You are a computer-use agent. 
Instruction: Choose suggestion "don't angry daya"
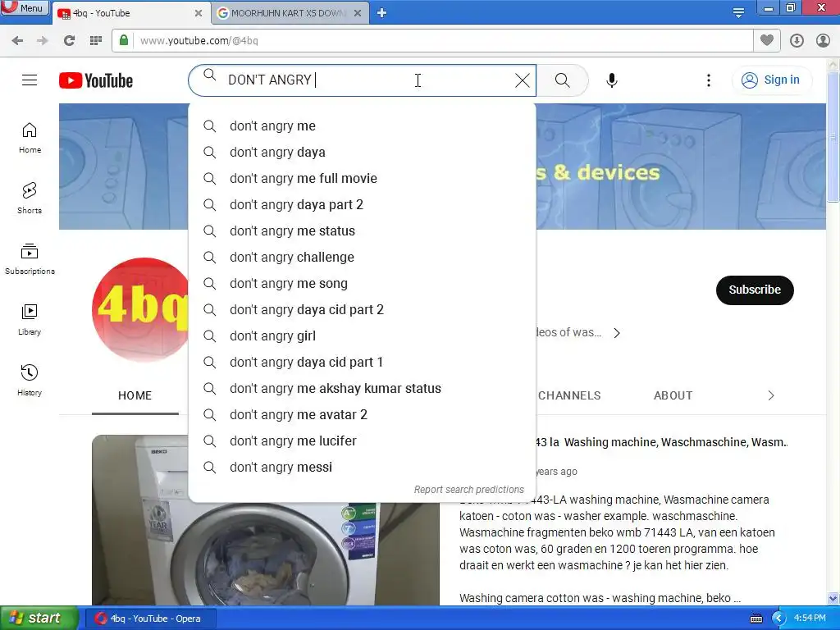[362, 152]
